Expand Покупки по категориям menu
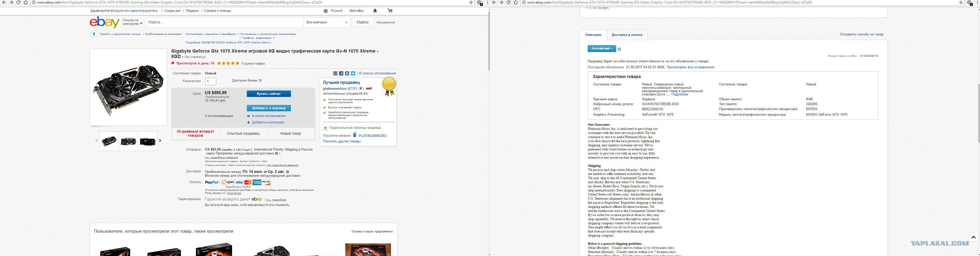The width and height of the screenshot is (980, 256). tap(132, 22)
